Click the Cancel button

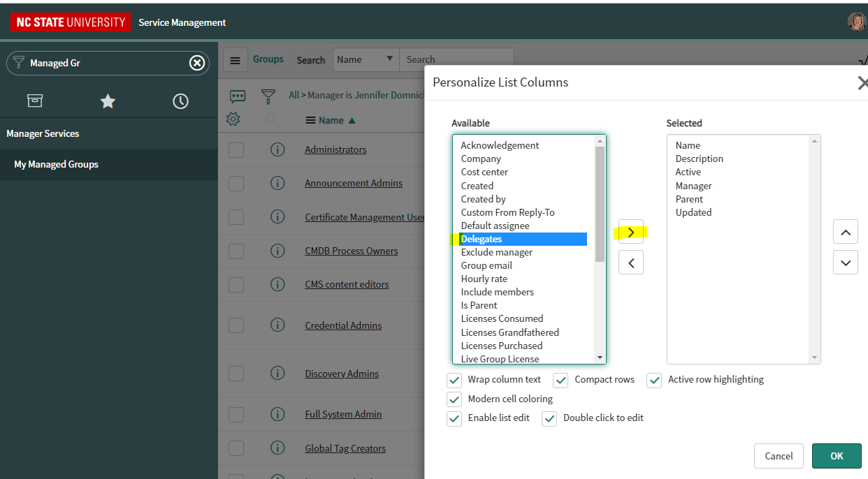coord(779,456)
